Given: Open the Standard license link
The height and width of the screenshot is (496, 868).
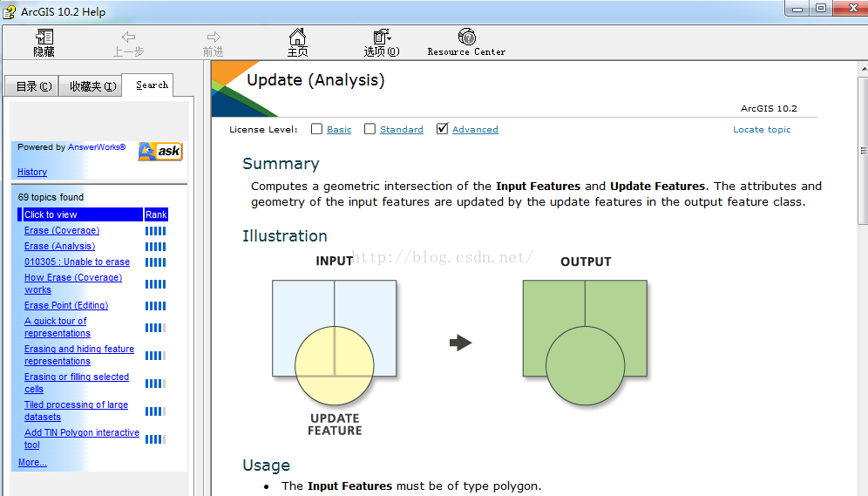Looking at the screenshot, I should [x=402, y=130].
